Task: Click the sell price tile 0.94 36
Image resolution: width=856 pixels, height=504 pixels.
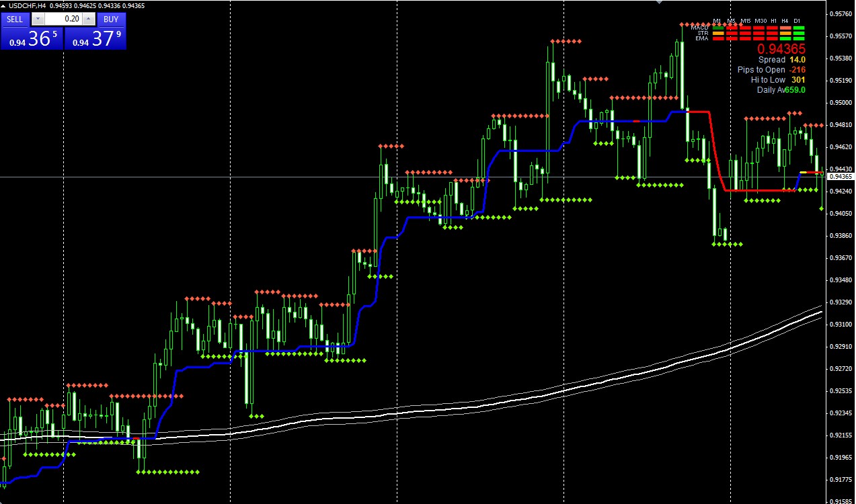Action: 32,38
